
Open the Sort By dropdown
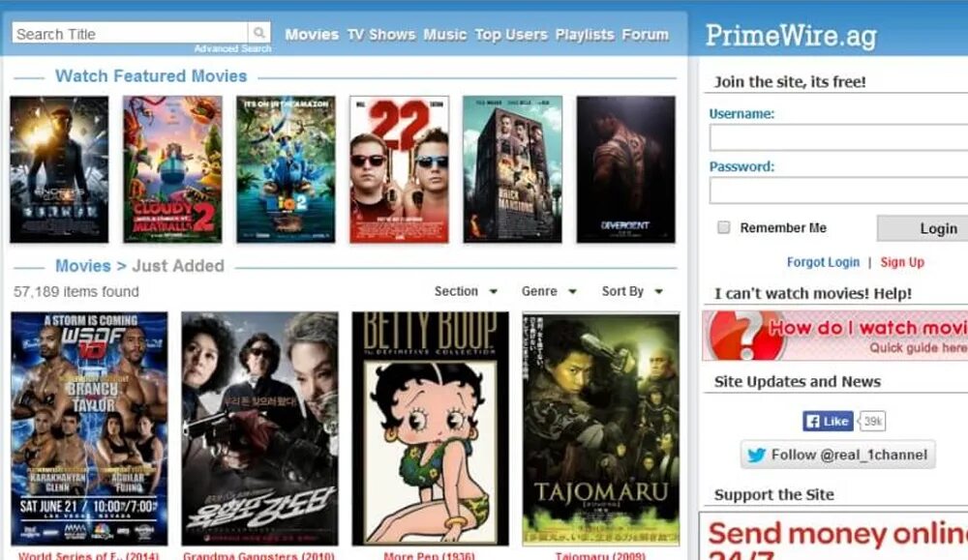tap(632, 291)
